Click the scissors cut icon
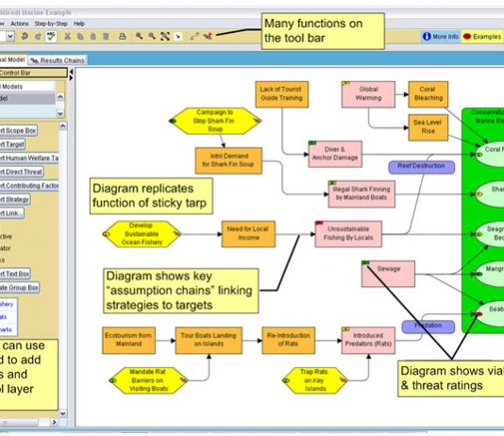504x436 pixels. (68, 36)
